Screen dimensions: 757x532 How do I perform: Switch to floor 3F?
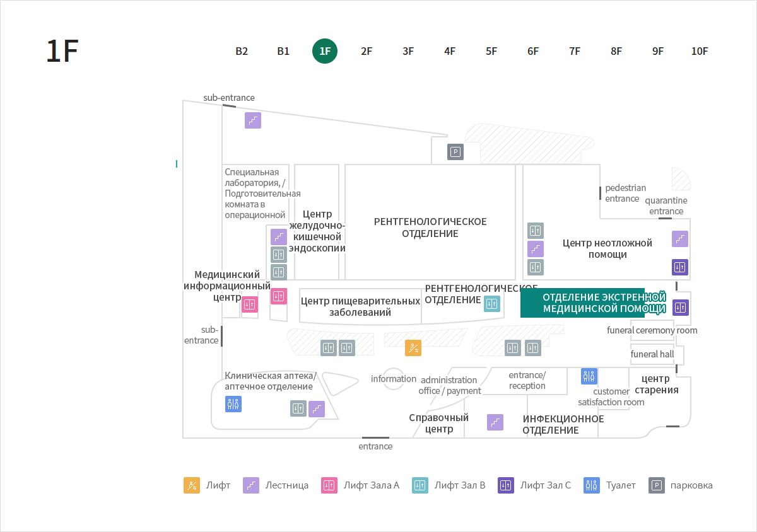(x=408, y=52)
